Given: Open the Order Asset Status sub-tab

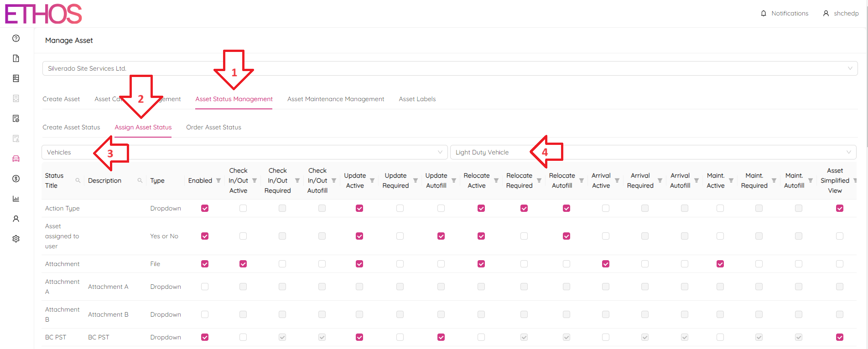Looking at the screenshot, I should pyautogui.click(x=213, y=127).
